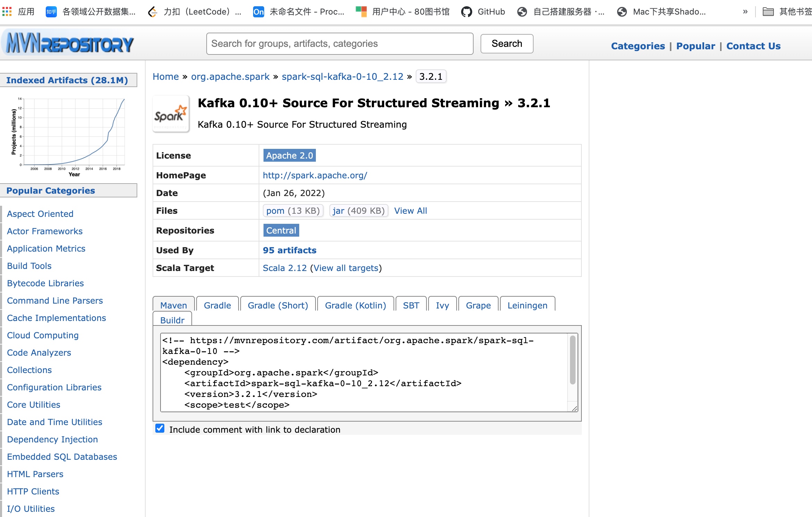Switch to the SBT tab
812x517 pixels.
click(x=411, y=305)
